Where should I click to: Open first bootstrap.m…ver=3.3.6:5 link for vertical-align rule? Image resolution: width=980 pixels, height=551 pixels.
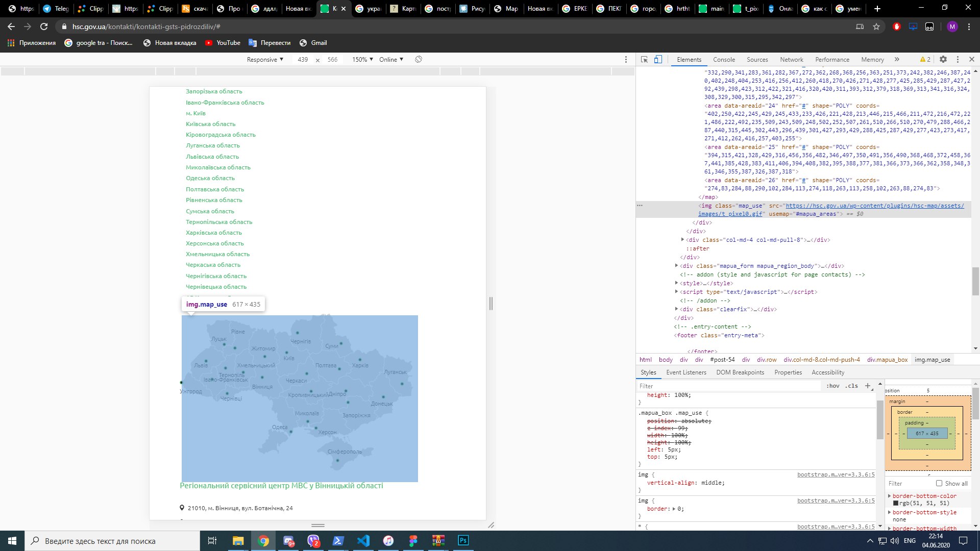point(836,474)
